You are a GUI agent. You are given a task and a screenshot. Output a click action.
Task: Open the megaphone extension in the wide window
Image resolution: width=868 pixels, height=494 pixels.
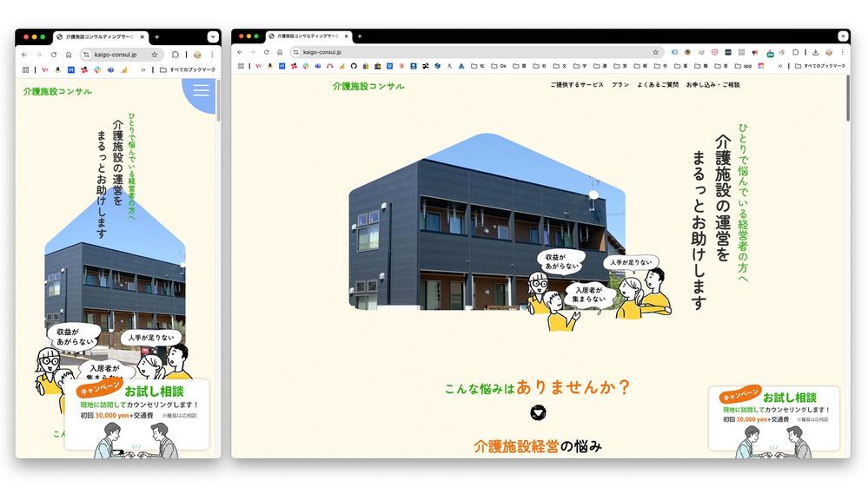click(x=755, y=52)
